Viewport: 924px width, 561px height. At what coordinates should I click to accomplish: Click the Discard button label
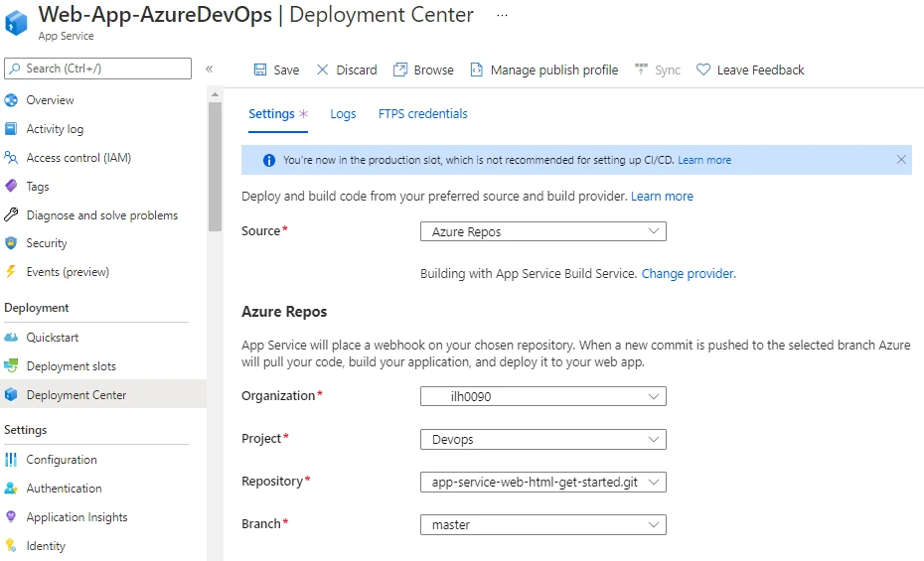357,70
